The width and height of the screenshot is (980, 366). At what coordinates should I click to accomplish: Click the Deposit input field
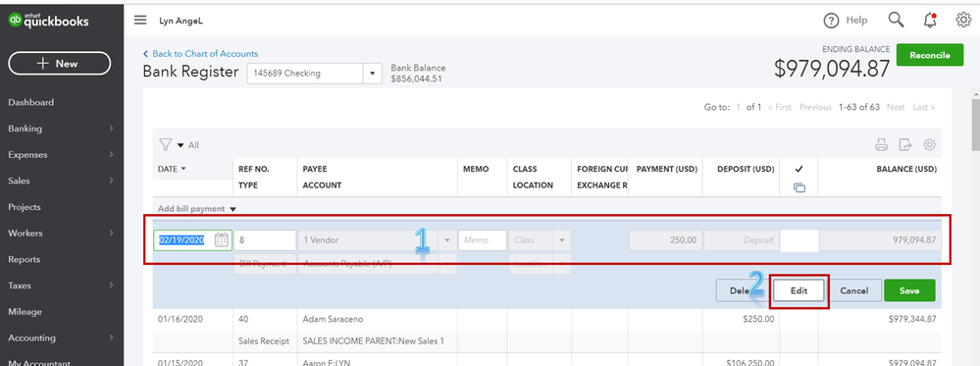(x=742, y=240)
